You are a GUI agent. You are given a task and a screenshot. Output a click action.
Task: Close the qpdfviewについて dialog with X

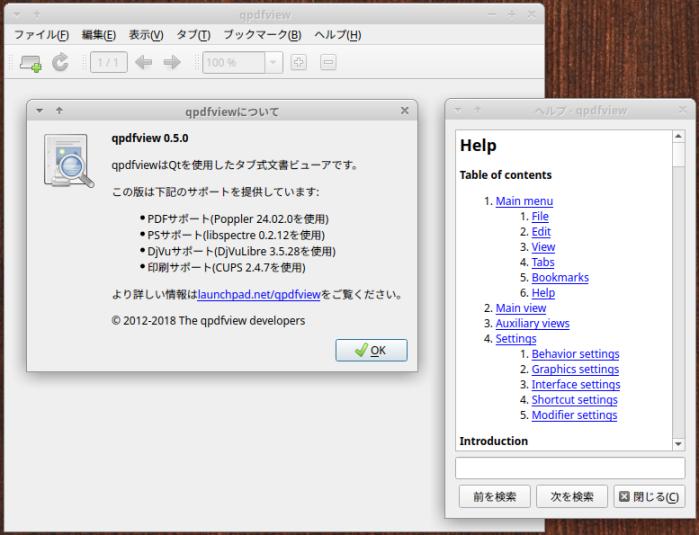point(404,111)
